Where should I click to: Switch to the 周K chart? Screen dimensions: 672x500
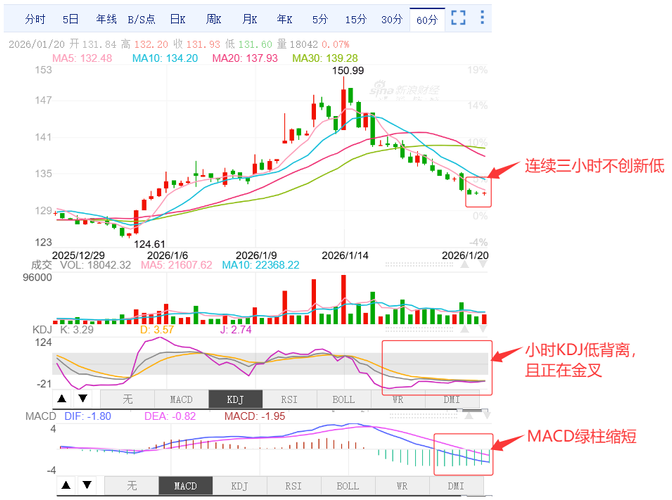(213, 19)
